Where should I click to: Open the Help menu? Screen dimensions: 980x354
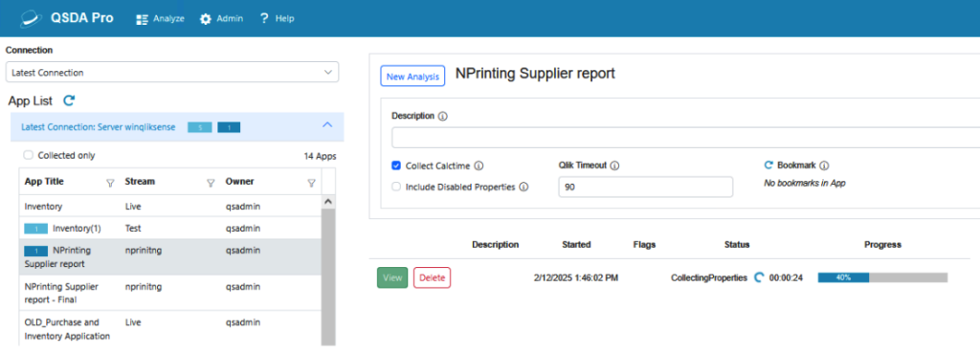pos(277,19)
